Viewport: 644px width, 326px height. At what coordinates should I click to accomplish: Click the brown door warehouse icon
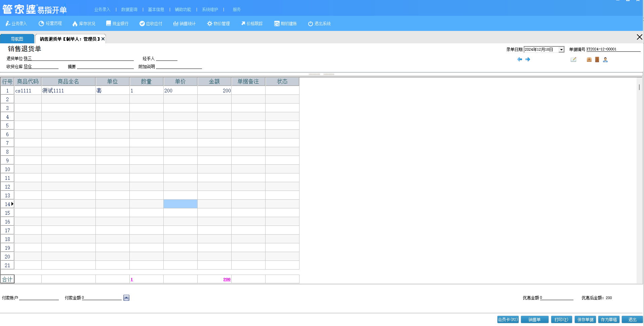point(597,59)
